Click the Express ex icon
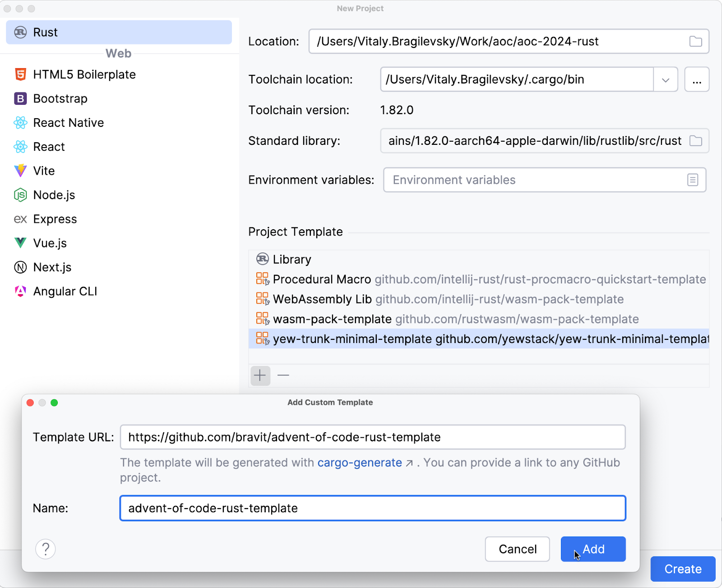Viewport: 722px width, 588px height. [20, 219]
